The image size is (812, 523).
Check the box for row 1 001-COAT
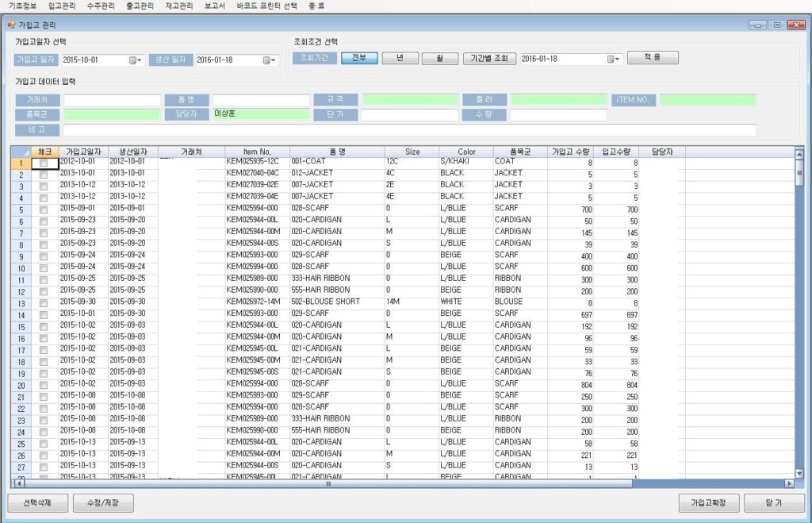click(x=44, y=162)
